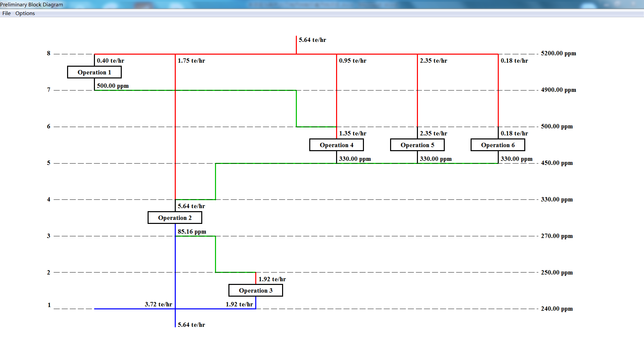Screen dimensions: 644x362
Task: Click level number 1 on the left
Action: point(49,305)
